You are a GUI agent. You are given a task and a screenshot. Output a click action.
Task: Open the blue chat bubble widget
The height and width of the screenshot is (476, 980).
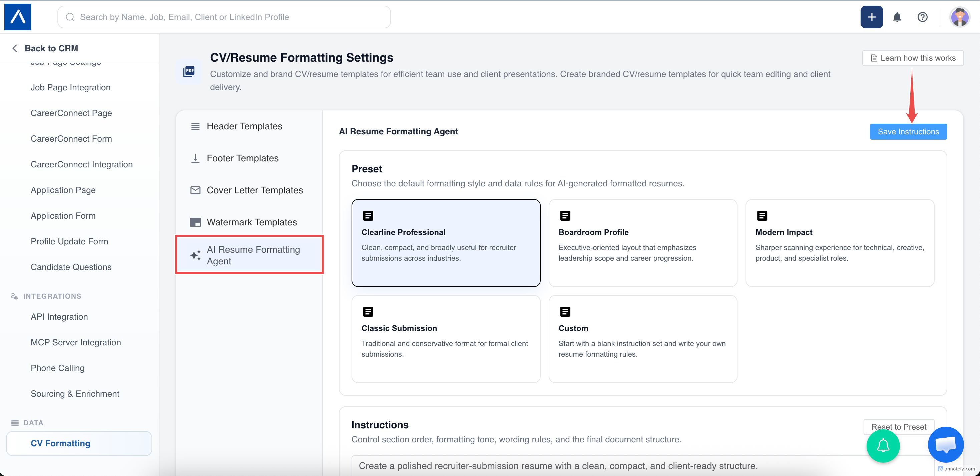pyautogui.click(x=945, y=444)
